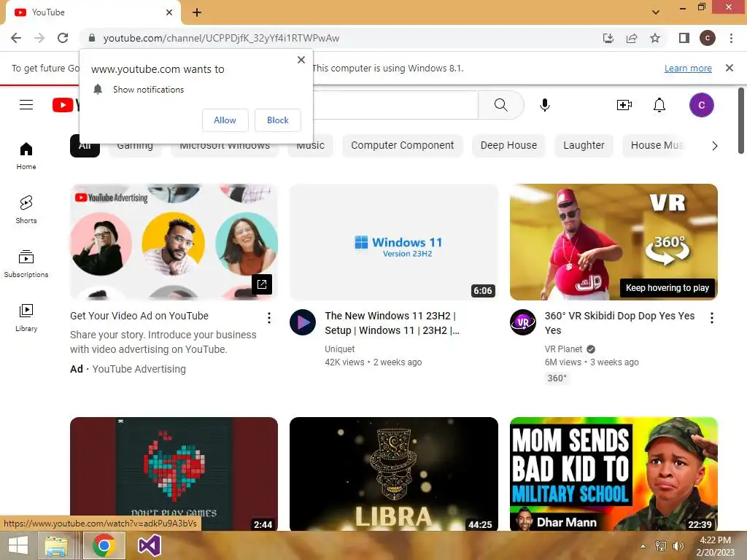Open YouTube notifications bell
The height and width of the screenshot is (560, 747).
(x=659, y=105)
